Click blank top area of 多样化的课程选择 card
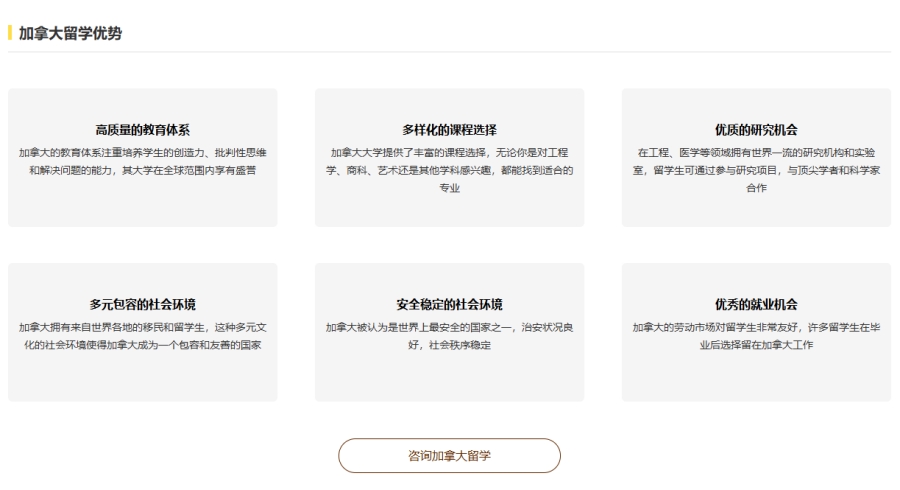900x490 pixels. click(449, 103)
